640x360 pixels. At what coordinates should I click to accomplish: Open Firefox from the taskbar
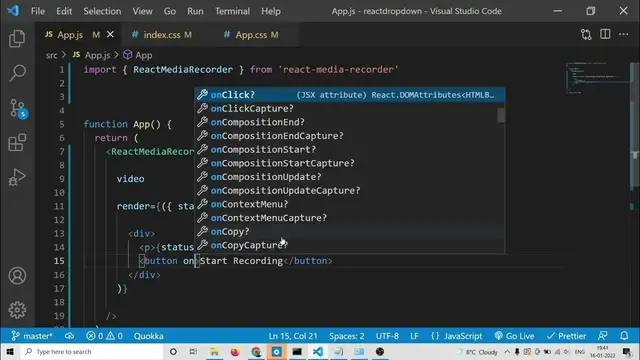click(x=235, y=351)
